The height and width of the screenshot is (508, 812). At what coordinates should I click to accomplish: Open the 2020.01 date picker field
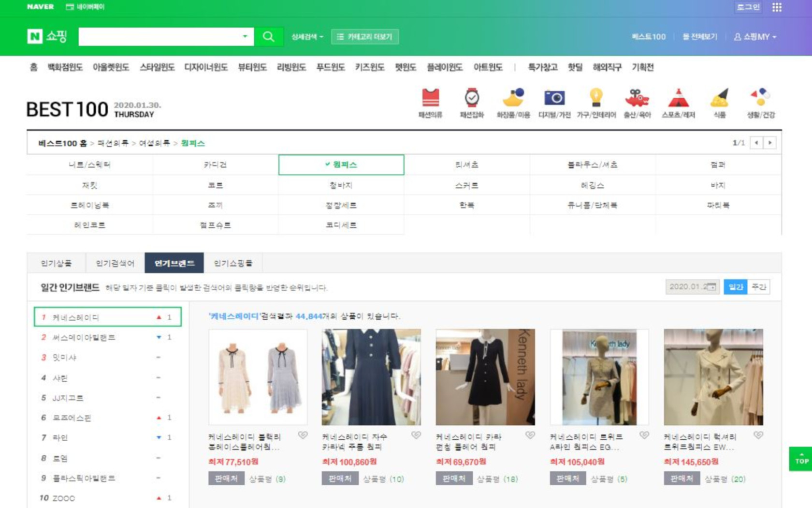click(x=693, y=287)
